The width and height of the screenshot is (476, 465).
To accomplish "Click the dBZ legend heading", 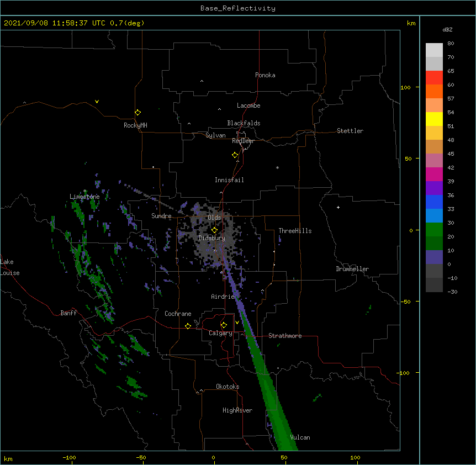I will (447, 29).
